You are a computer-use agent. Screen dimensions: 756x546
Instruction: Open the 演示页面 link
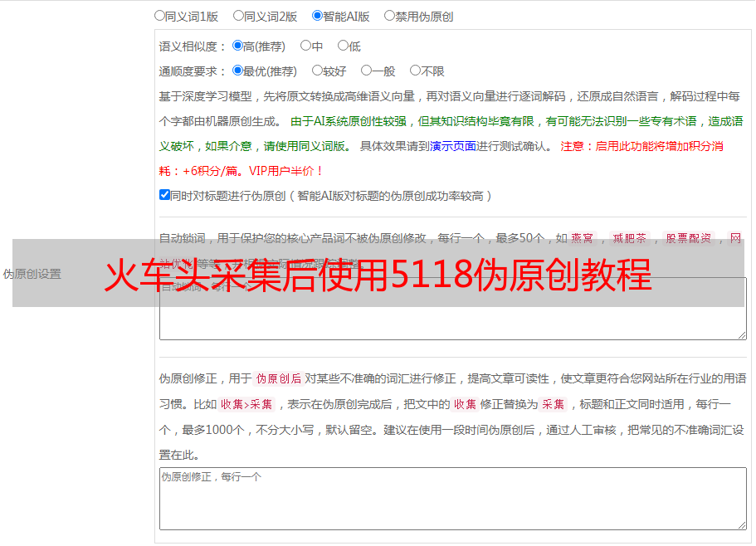[x=453, y=146]
